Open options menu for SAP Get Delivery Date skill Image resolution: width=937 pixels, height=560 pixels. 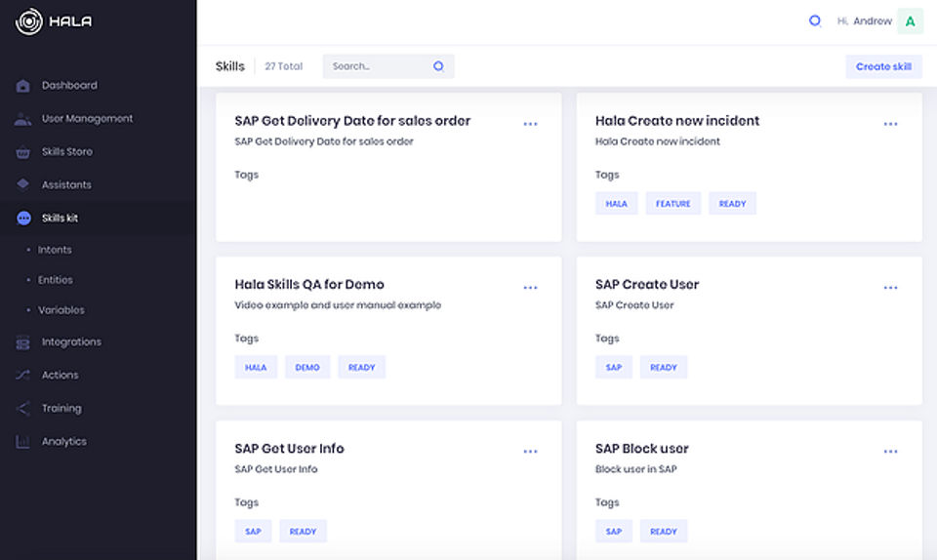tap(530, 124)
